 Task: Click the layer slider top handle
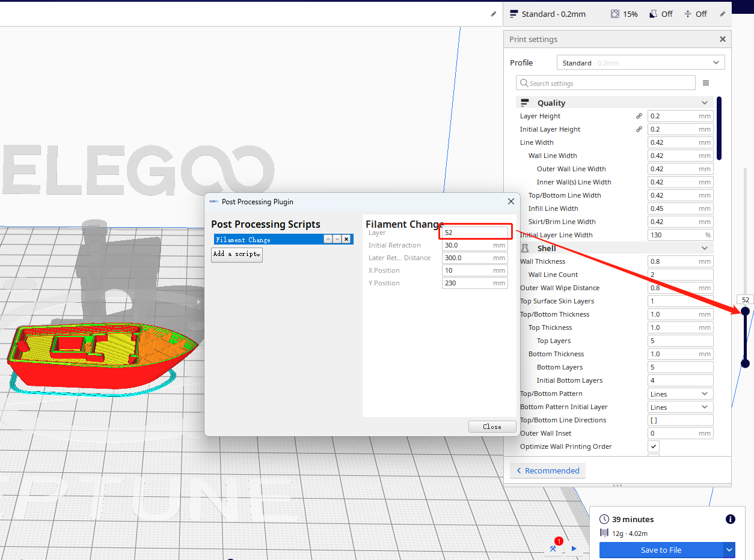pos(745,311)
